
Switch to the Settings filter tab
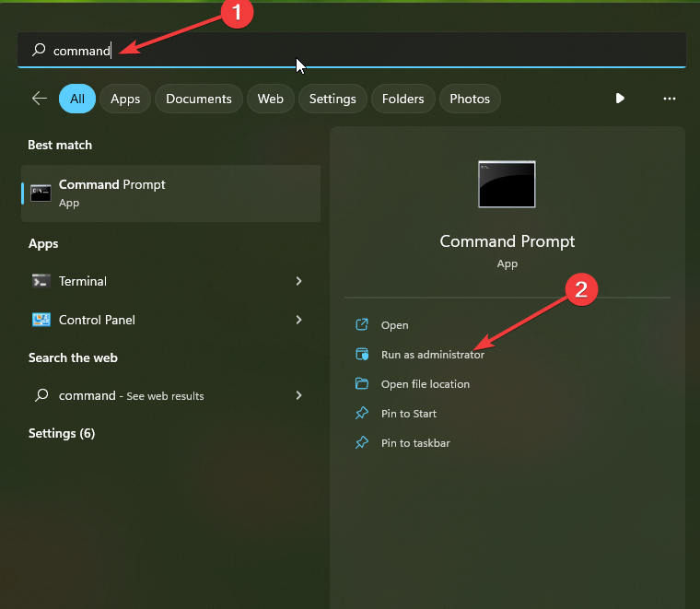pyautogui.click(x=332, y=99)
